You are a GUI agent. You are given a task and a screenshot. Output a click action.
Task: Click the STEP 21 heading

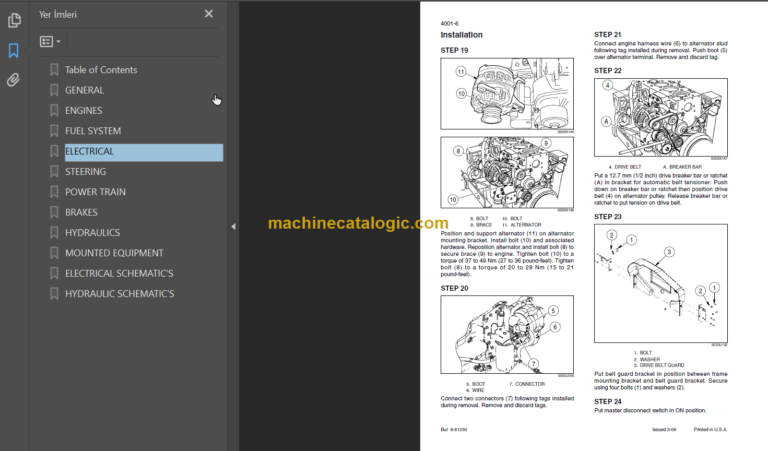coord(607,35)
